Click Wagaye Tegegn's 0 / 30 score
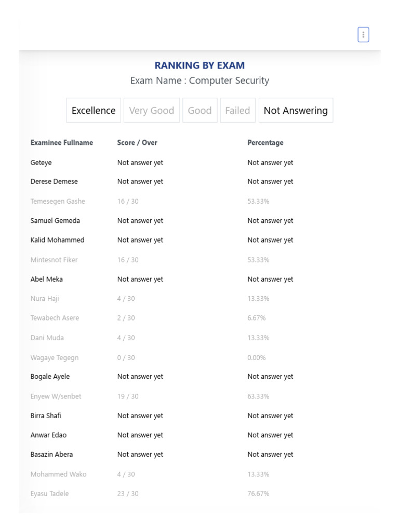The image size is (399, 532). click(x=126, y=357)
